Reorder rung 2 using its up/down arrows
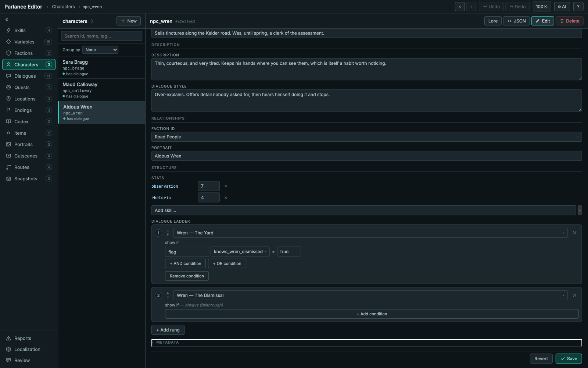 168,296
